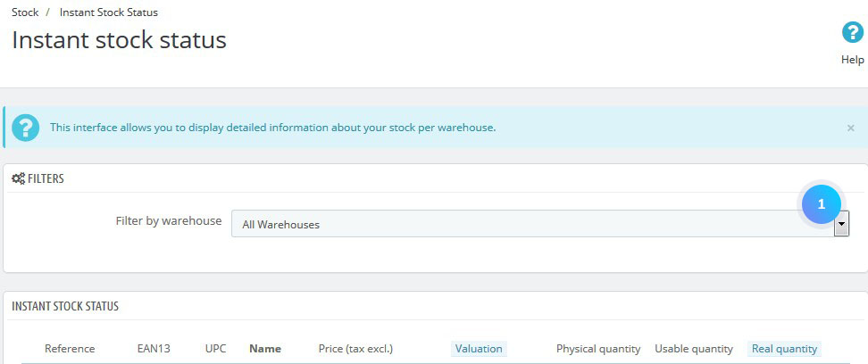Sort by Physical quantity column

click(598, 349)
